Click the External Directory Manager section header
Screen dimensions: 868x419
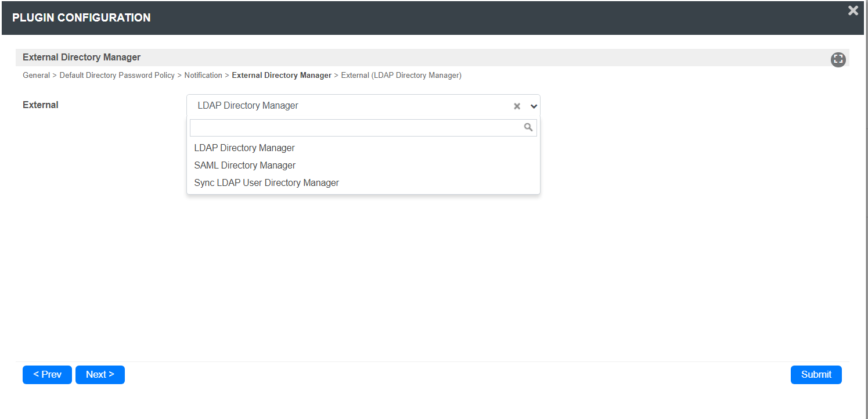tap(81, 58)
